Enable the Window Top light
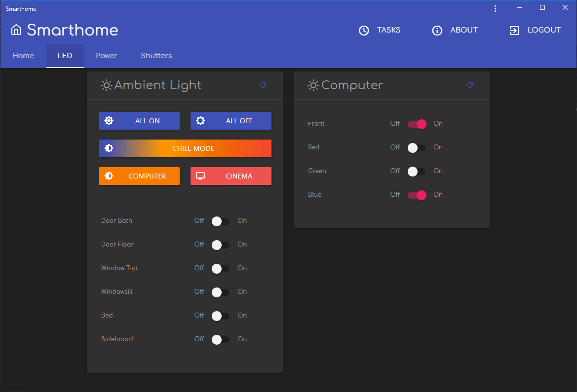 221,268
